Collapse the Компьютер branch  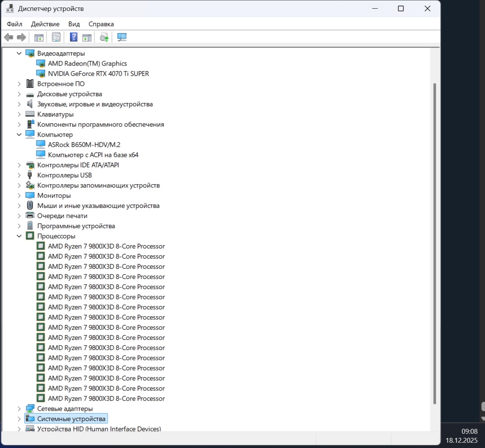[x=19, y=135]
